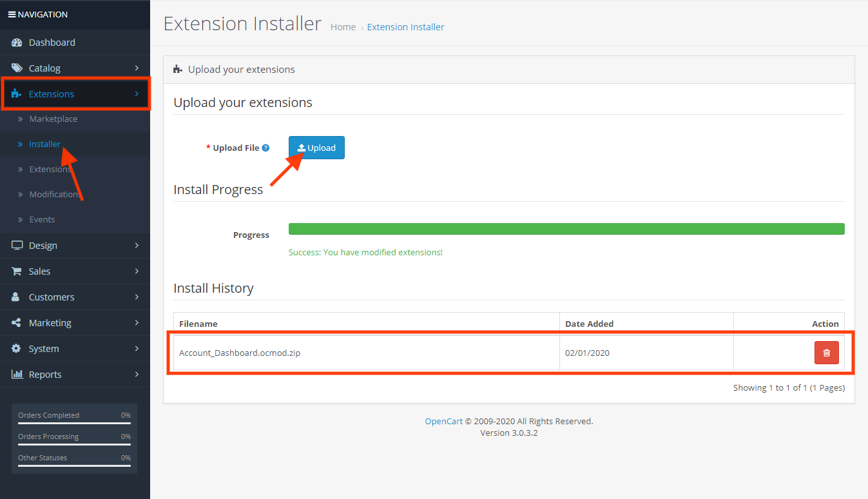The width and height of the screenshot is (868, 499).
Task: Click the System gear icon
Action: (16, 349)
